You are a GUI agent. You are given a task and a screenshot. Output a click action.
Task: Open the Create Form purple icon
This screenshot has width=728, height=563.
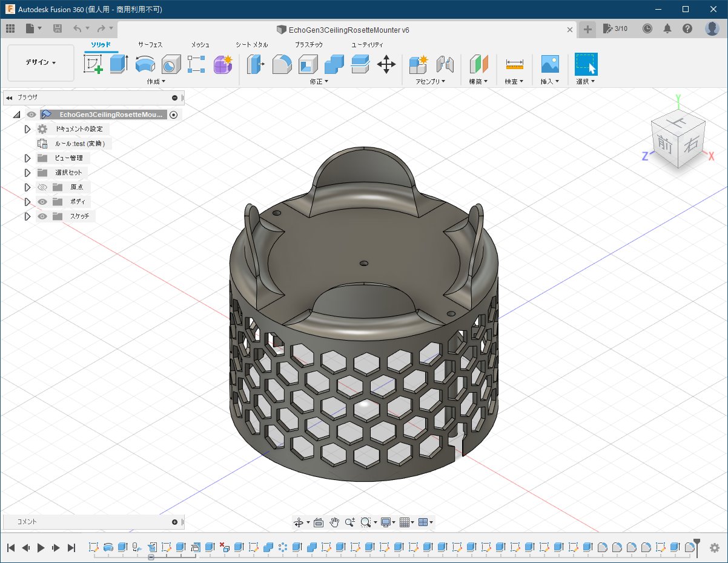[223, 64]
